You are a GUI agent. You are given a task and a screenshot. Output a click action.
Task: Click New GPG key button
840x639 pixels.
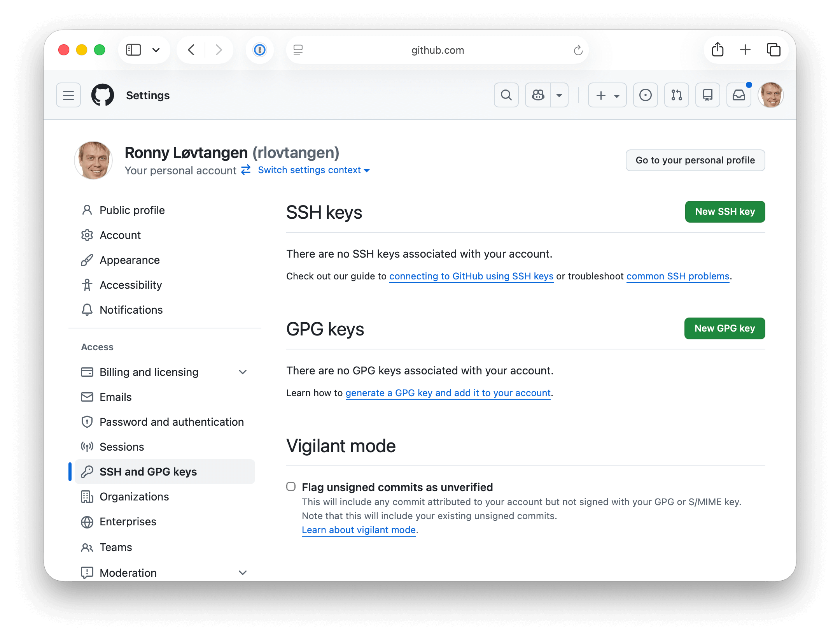[724, 328]
